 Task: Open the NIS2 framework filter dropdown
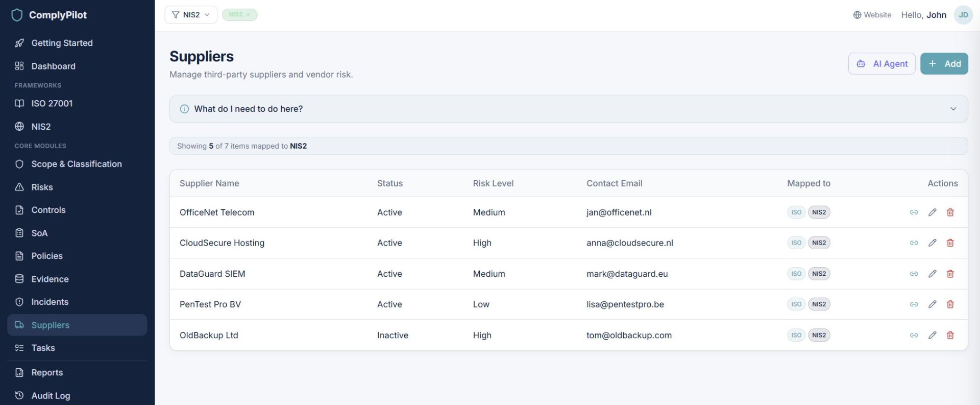point(191,15)
